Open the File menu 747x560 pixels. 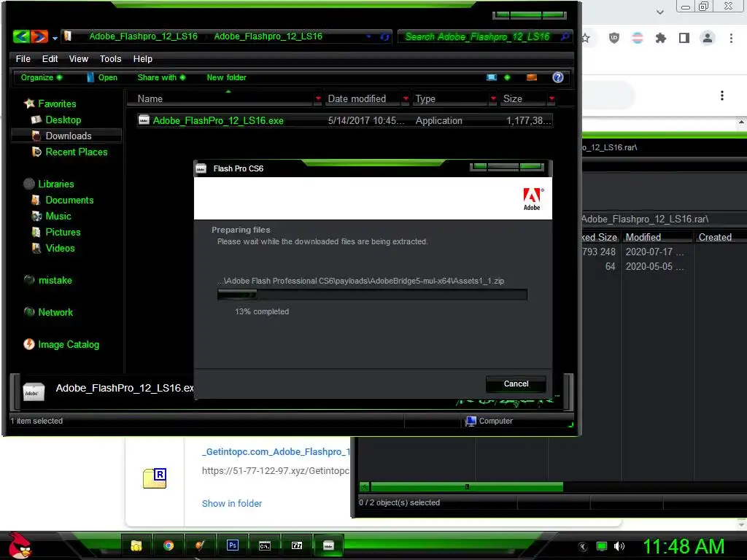(x=23, y=58)
